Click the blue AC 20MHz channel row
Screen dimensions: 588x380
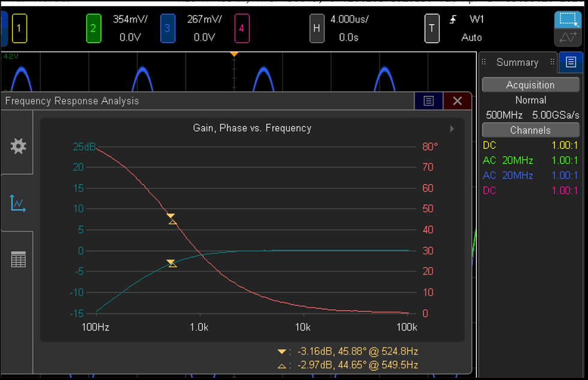tap(530, 176)
